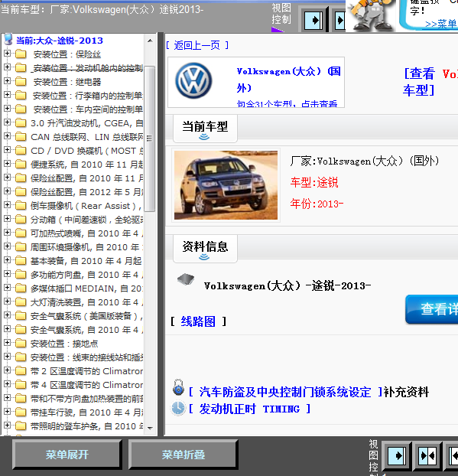Click 车型:途锐 red text
Image resolution: width=458 pixels, height=476 pixels.
(314, 182)
